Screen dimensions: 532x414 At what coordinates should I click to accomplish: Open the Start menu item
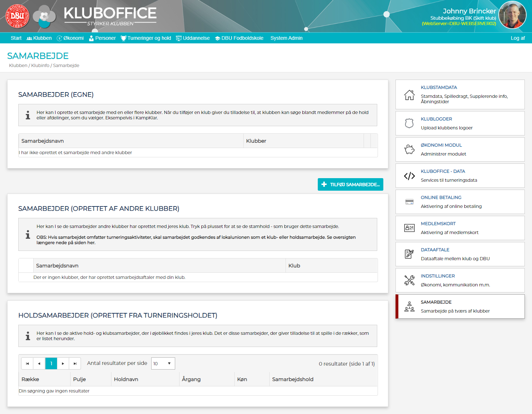16,38
